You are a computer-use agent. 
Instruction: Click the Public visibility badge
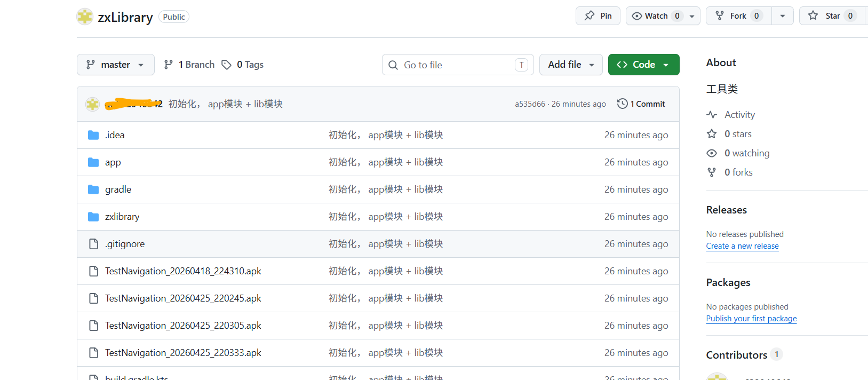click(x=174, y=17)
